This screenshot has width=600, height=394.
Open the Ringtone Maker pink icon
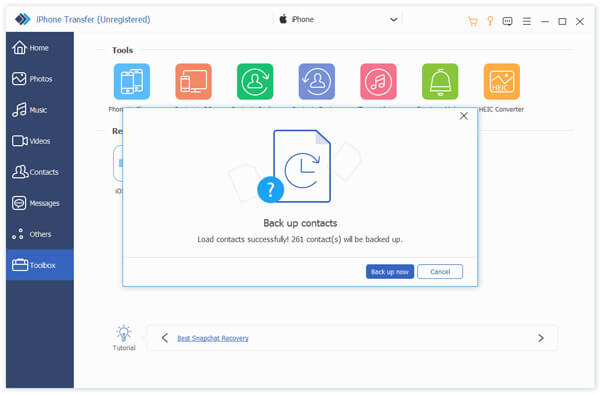pos(378,81)
